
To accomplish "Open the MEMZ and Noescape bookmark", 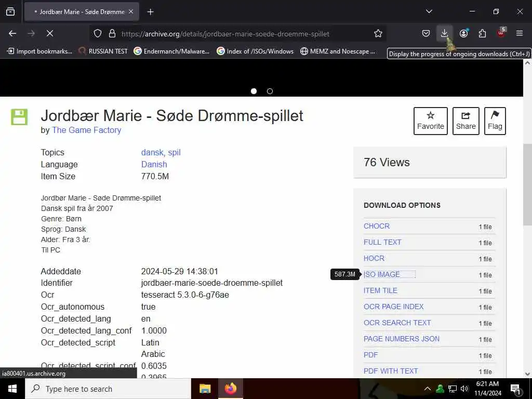I will (x=338, y=51).
